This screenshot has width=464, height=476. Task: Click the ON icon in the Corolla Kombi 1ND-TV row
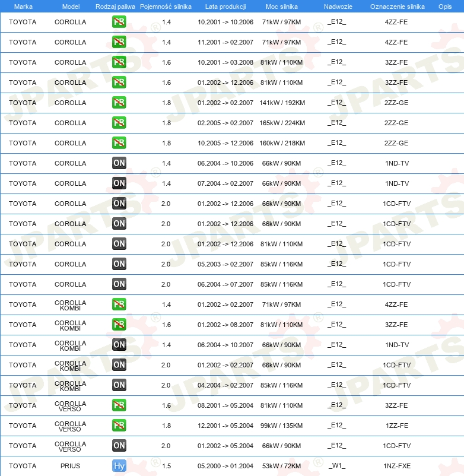click(x=119, y=345)
